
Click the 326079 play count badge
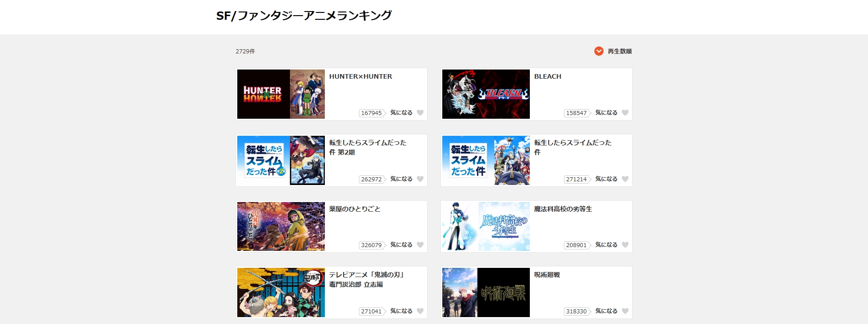(x=372, y=245)
